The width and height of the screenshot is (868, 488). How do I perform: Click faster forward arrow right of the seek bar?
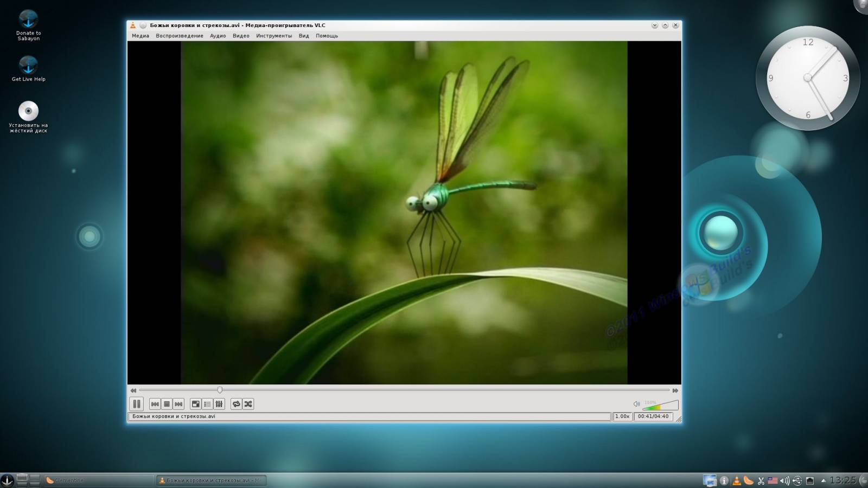point(675,390)
